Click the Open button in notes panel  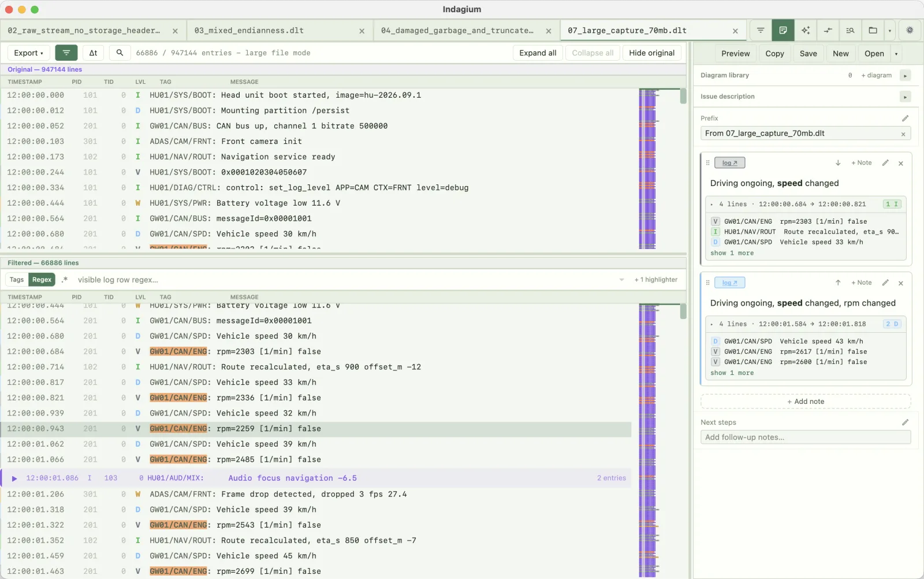874,53
